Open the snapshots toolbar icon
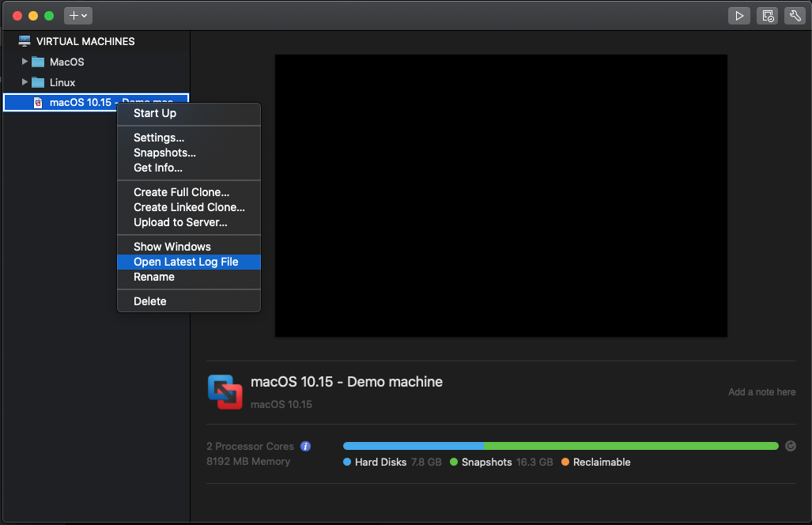This screenshot has width=812, height=525. coord(767,16)
